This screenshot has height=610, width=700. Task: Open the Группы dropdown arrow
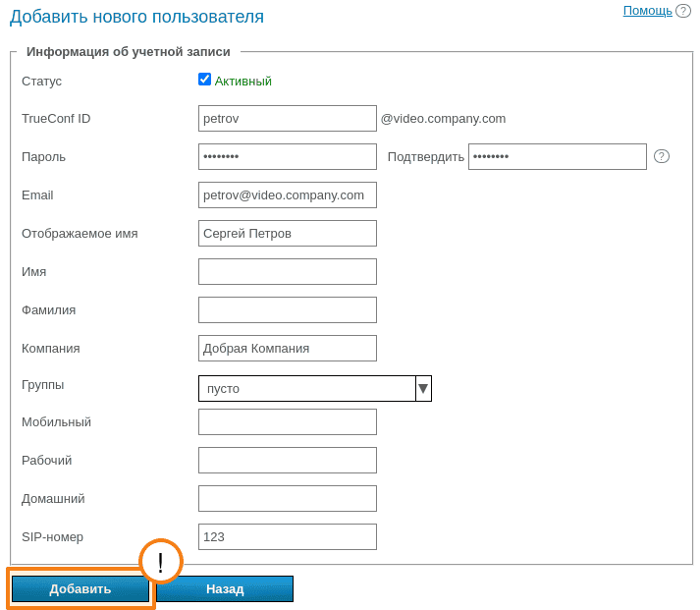(x=423, y=389)
